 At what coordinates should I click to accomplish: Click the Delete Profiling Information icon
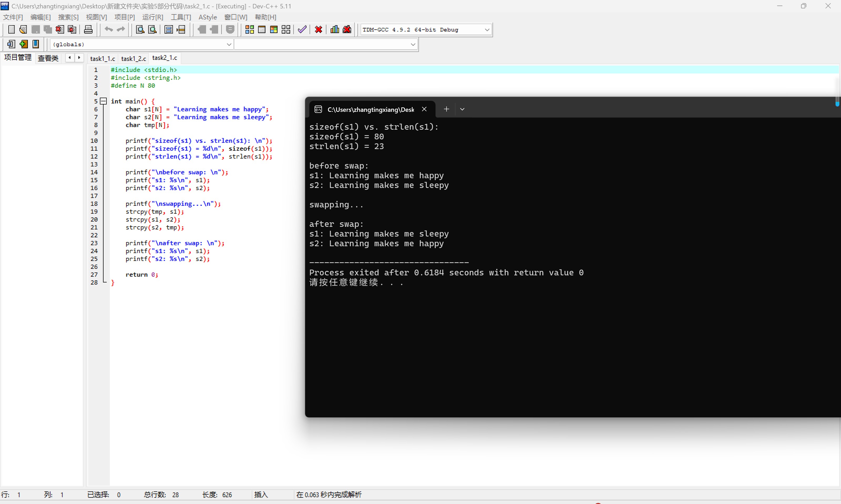347,30
